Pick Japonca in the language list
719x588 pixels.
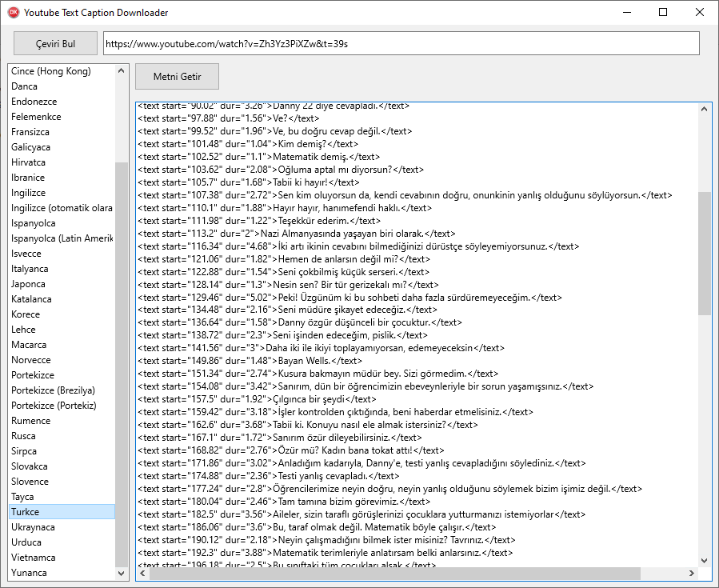click(62, 284)
